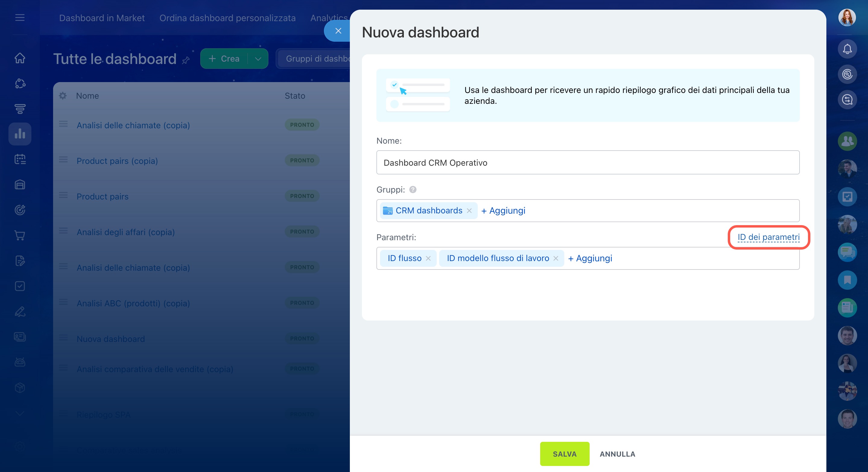This screenshot has height=472, width=868.
Task: Remove the ID flusso parameter tag
Action: [x=428, y=258]
